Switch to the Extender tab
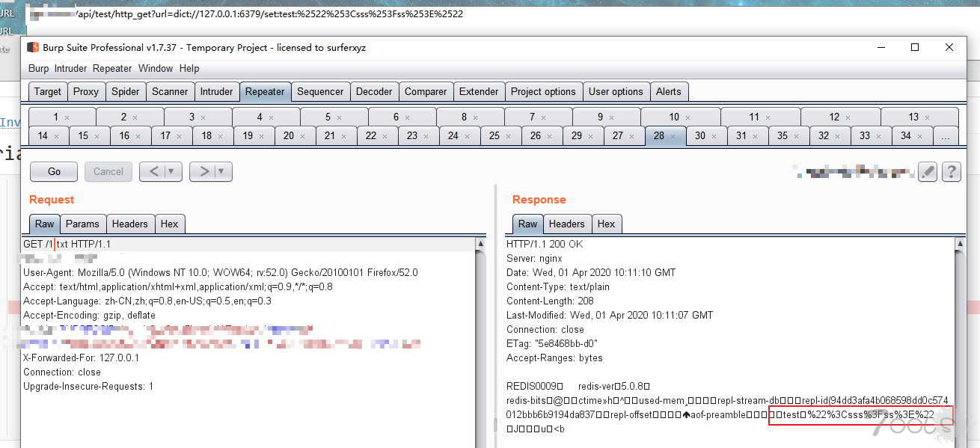This screenshot has width=980, height=448. click(479, 91)
